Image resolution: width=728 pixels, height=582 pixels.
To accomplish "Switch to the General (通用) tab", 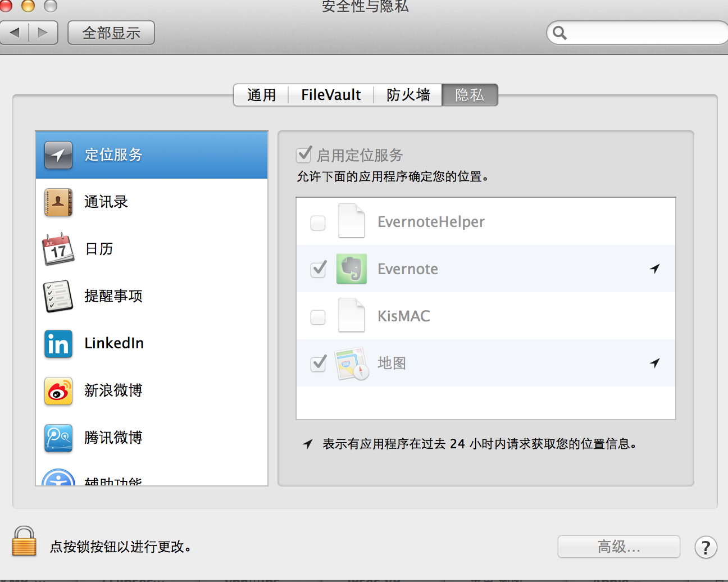I will coord(261,95).
